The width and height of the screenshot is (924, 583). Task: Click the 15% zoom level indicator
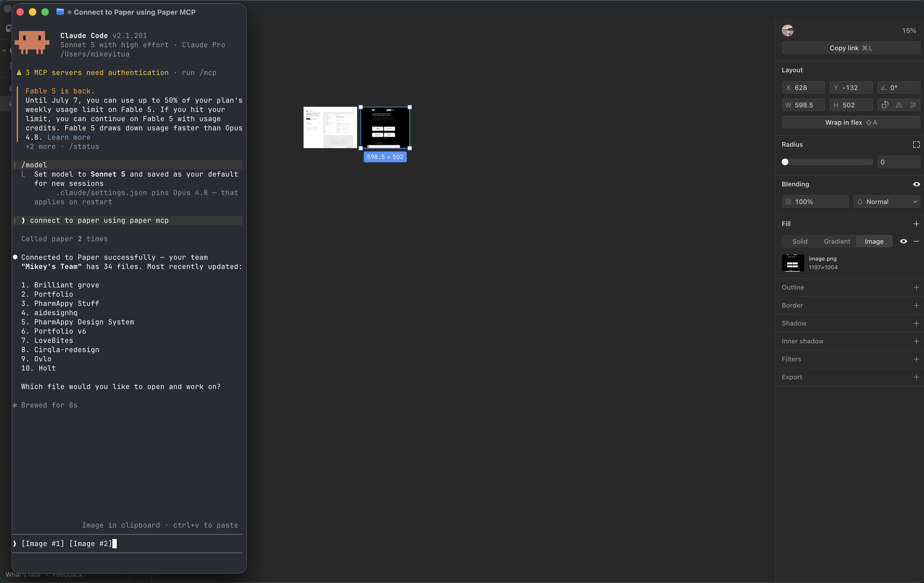(x=909, y=31)
